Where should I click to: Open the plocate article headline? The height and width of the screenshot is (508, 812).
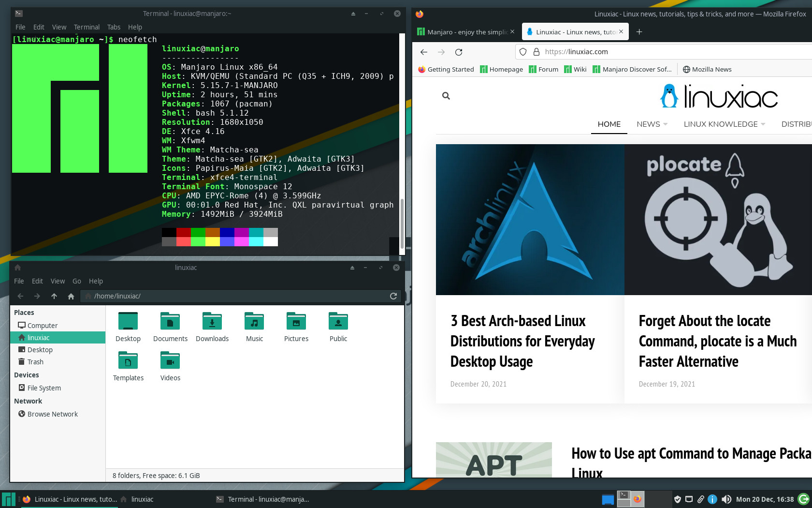[x=717, y=341]
